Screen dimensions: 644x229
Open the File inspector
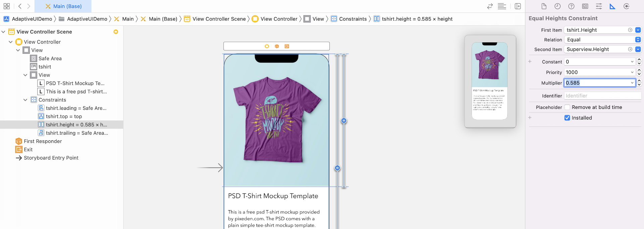tap(544, 6)
